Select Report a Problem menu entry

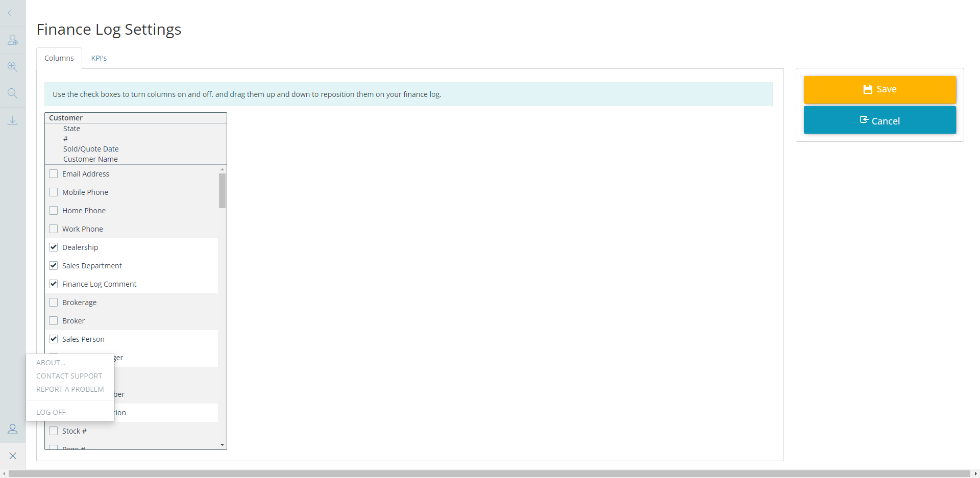point(70,389)
